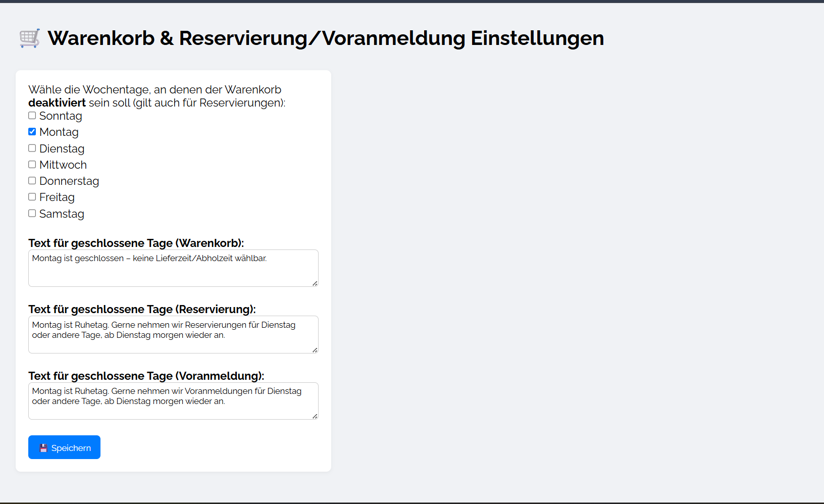824x504 pixels.
Task: Click the Freitag label text
Action: click(57, 197)
